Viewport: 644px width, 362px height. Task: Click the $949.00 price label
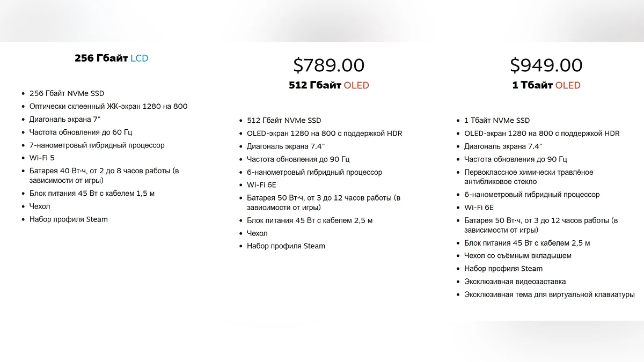546,65
